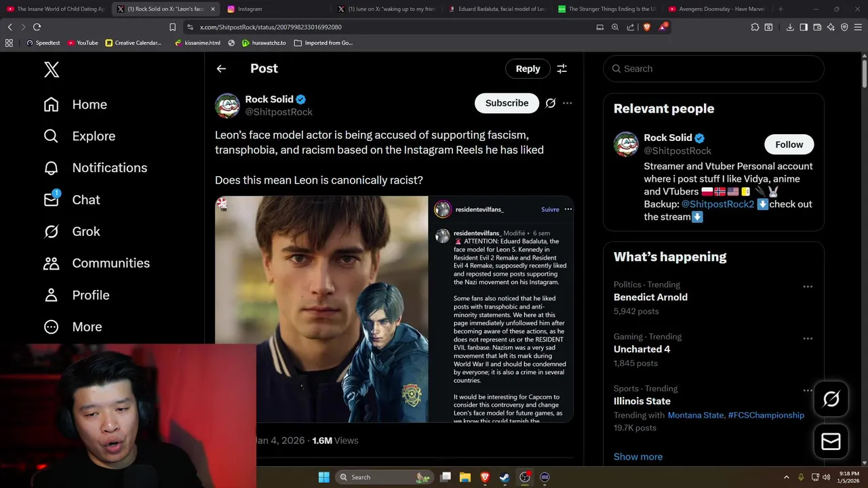Open the @ShitpostRock2 backup account link

(717, 204)
